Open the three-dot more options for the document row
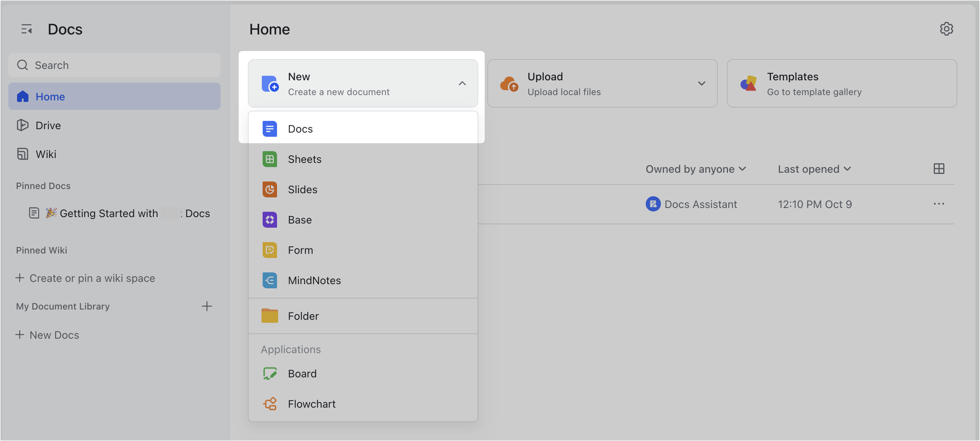980x441 pixels. (939, 204)
